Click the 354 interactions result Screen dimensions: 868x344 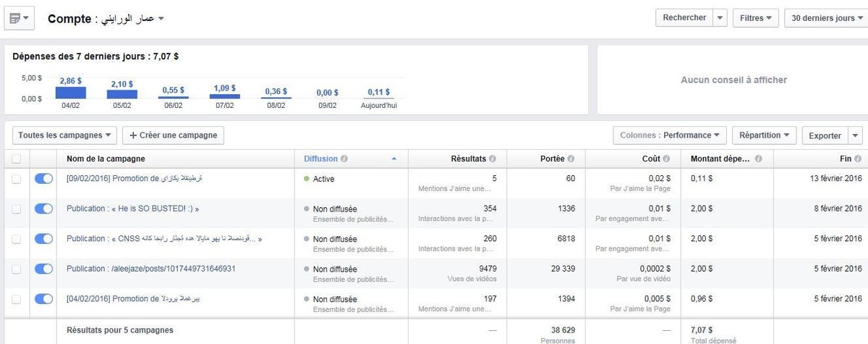[490, 209]
